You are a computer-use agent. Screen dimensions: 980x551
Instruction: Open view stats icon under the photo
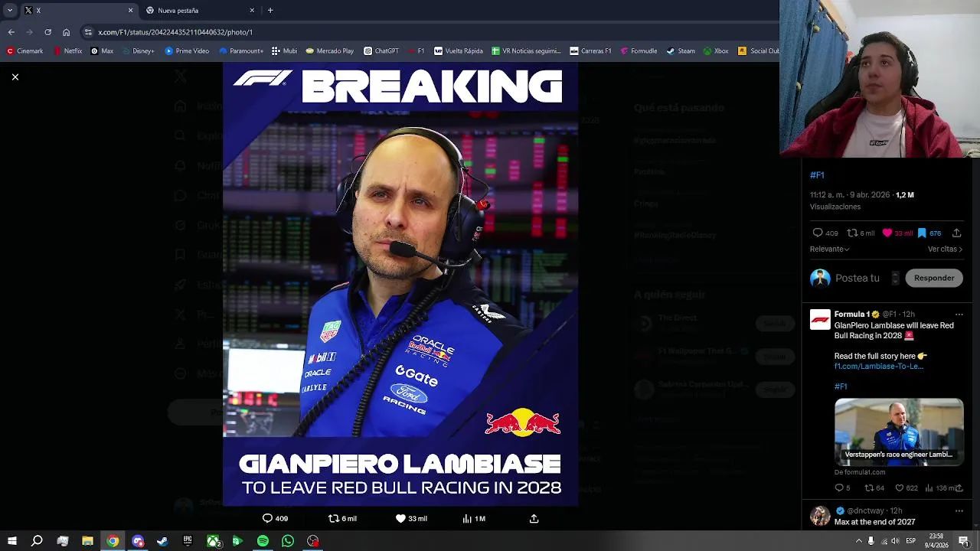pos(467,518)
